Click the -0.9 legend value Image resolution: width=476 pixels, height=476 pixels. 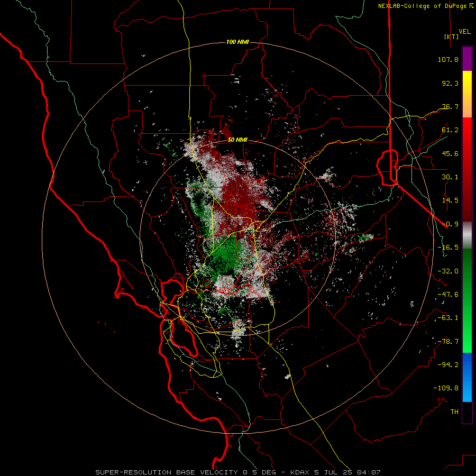(450, 224)
